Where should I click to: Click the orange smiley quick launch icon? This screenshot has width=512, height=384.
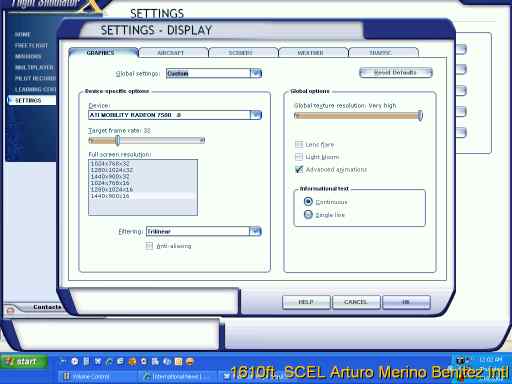pyautogui.click(x=190, y=361)
